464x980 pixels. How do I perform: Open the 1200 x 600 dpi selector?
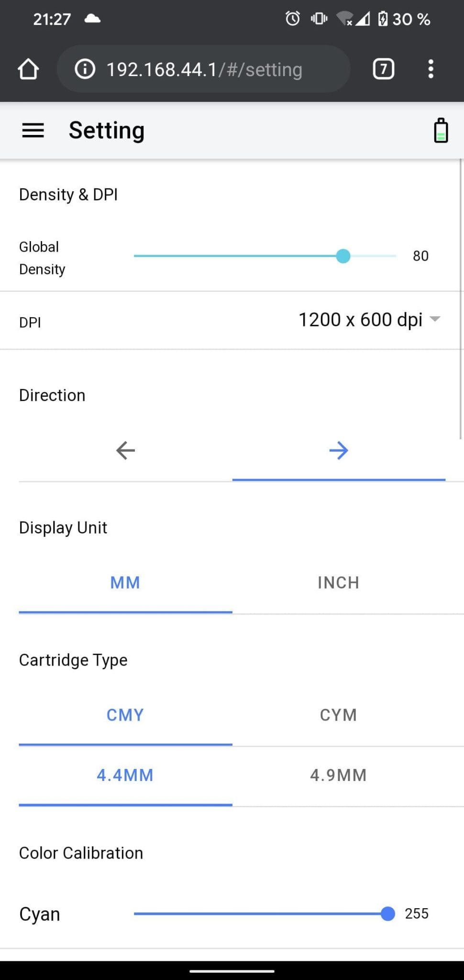(369, 320)
